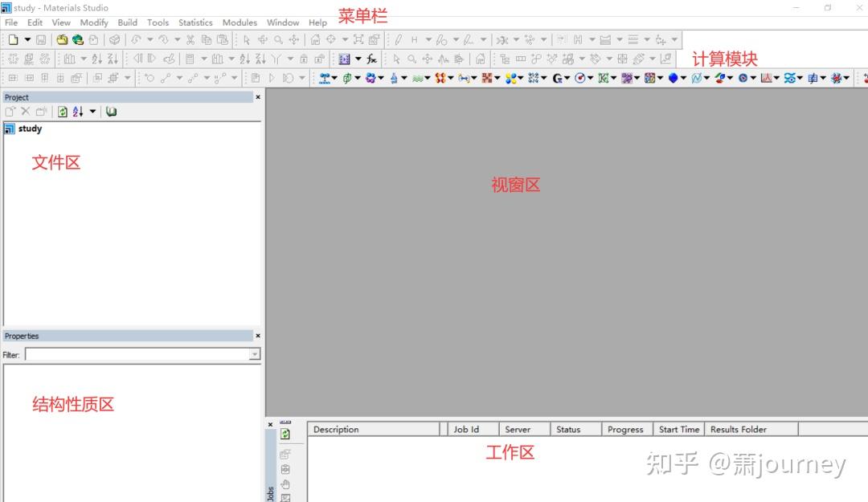Open the Build menu

coord(127,22)
